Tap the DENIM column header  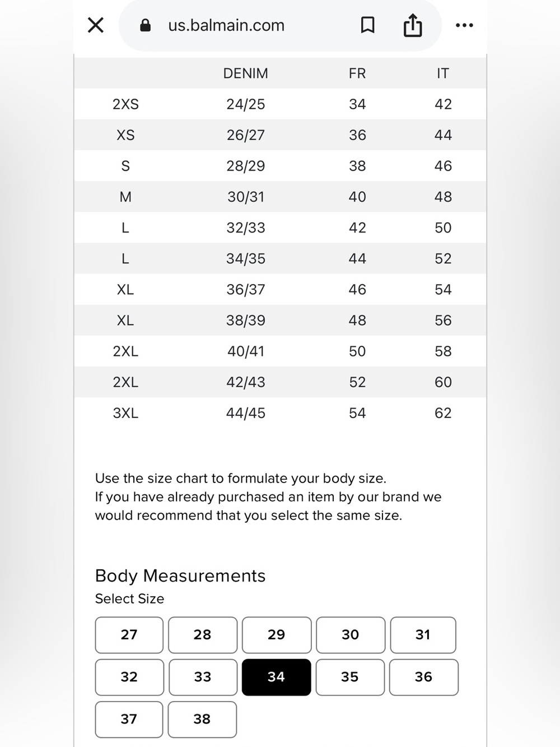point(245,73)
